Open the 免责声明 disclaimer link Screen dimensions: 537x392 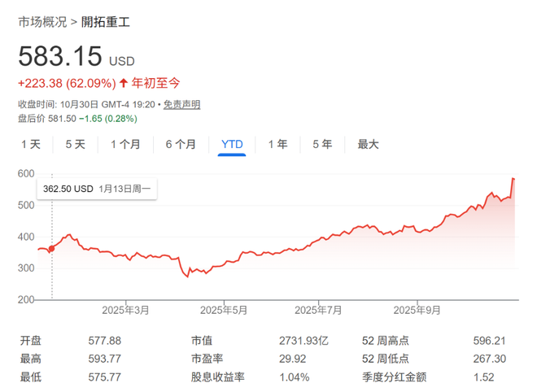coord(181,104)
